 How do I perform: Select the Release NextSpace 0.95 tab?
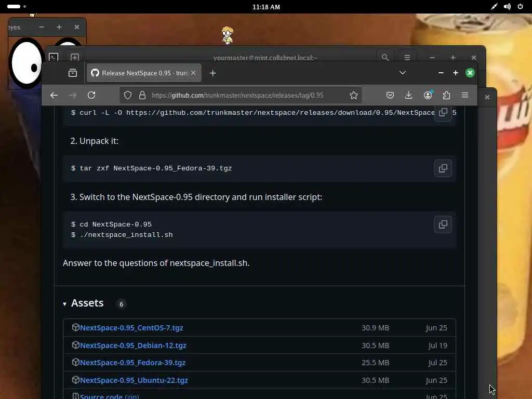(144, 73)
